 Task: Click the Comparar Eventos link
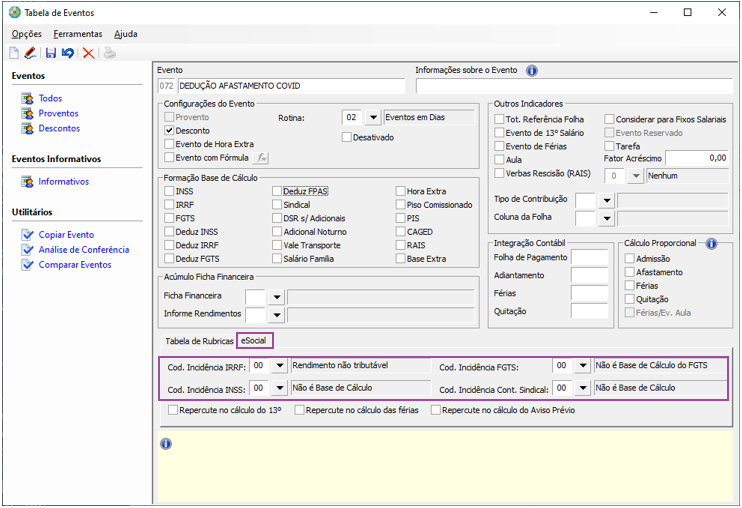pos(75,265)
